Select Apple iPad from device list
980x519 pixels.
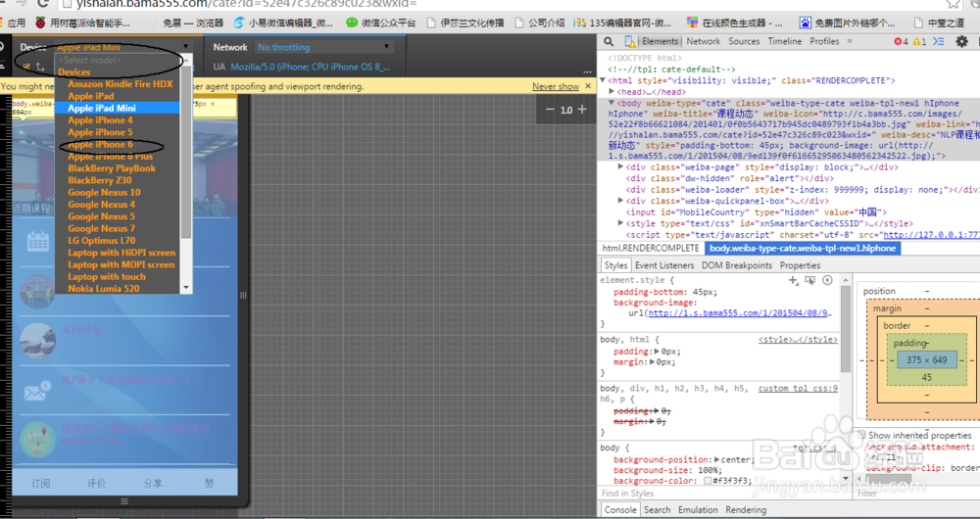(90, 96)
